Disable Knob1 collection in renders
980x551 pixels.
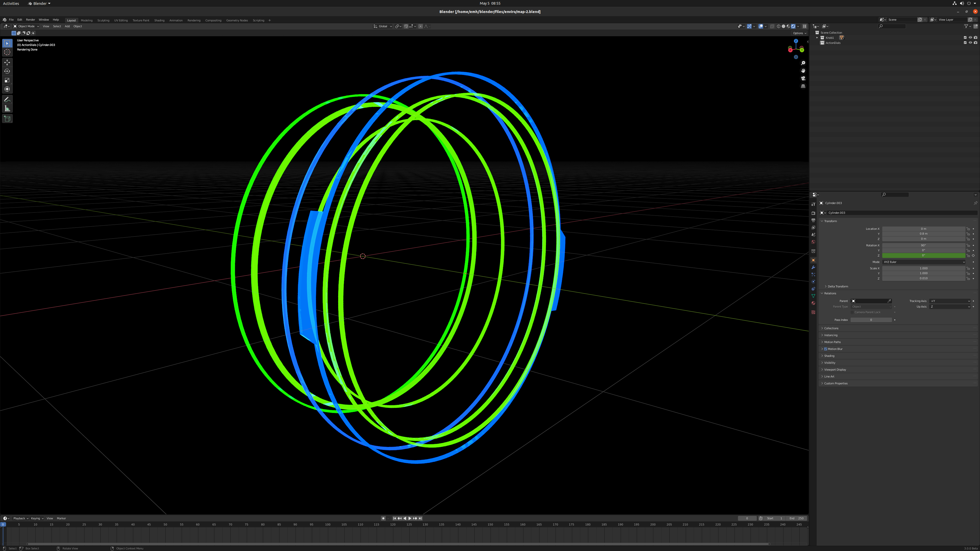pyautogui.click(x=975, y=38)
